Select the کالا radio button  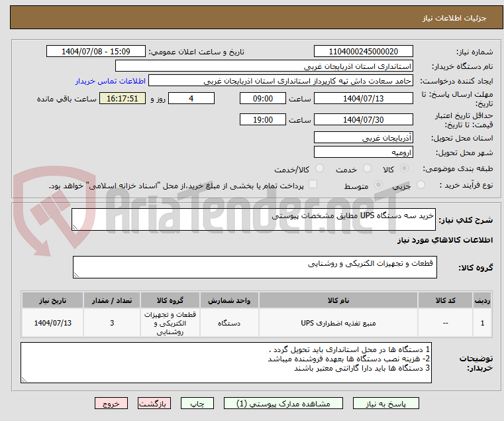[405, 168]
